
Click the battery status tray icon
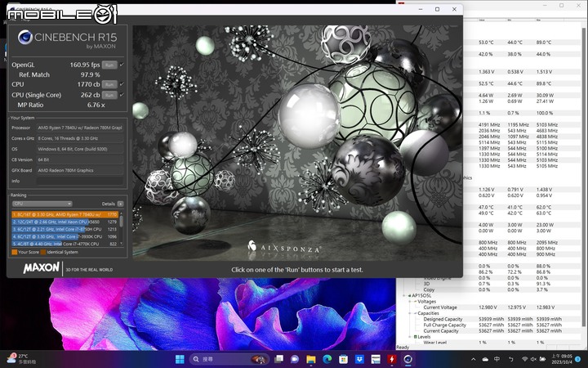[542, 359]
